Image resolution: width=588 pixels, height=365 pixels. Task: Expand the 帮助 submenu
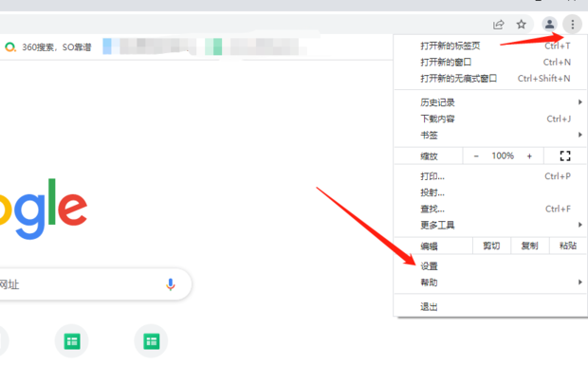[x=490, y=283]
